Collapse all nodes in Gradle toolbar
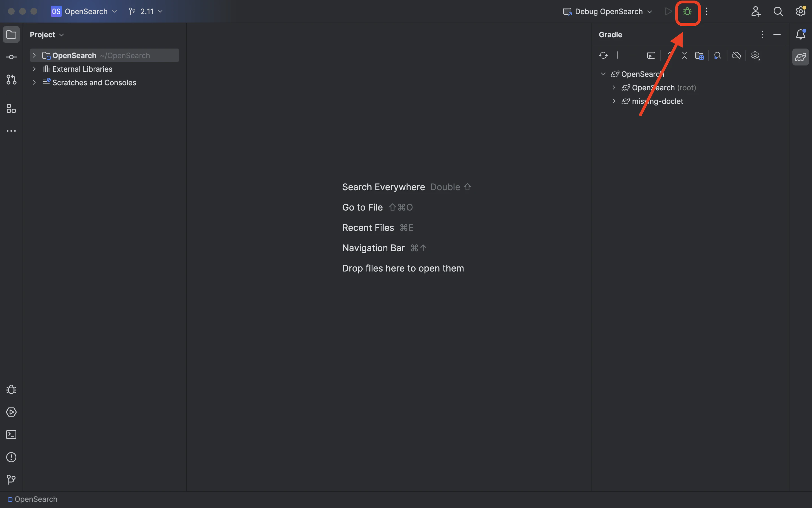The height and width of the screenshot is (508, 812). [685, 55]
